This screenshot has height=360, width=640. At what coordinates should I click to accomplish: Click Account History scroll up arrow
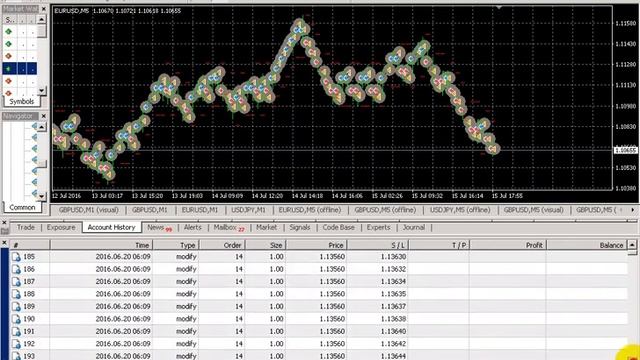tap(632, 245)
